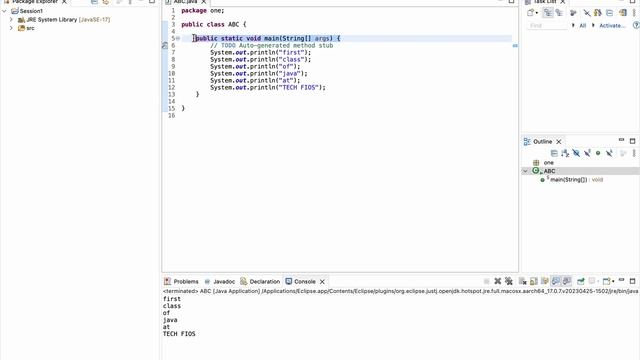Screen dimensions: 640x360
Task: Select the one package in Outline
Action: click(x=549, y=162)
